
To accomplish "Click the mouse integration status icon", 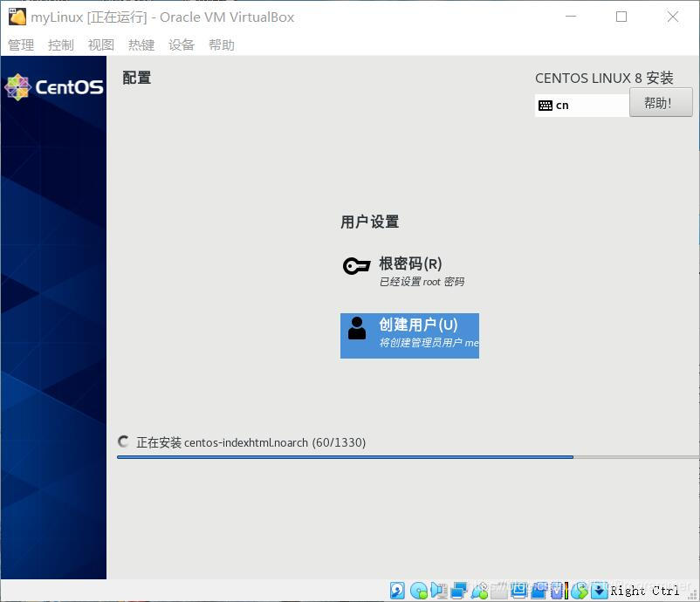I will click(580, 591).
